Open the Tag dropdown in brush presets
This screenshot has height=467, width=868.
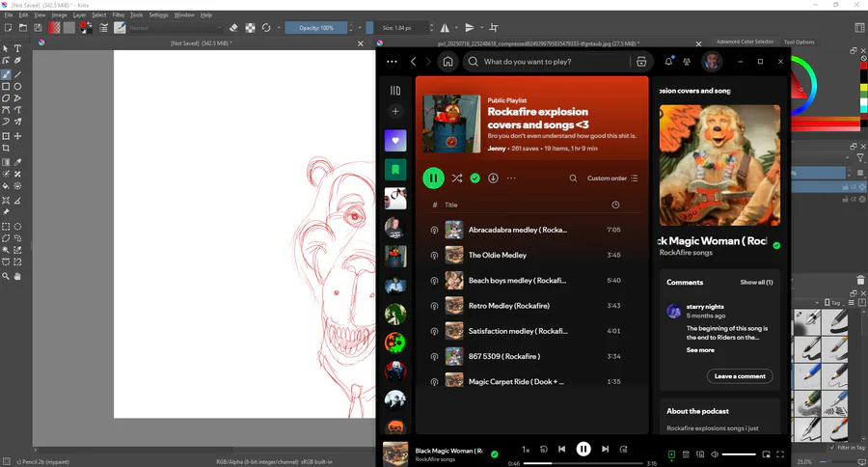(833, 303)
